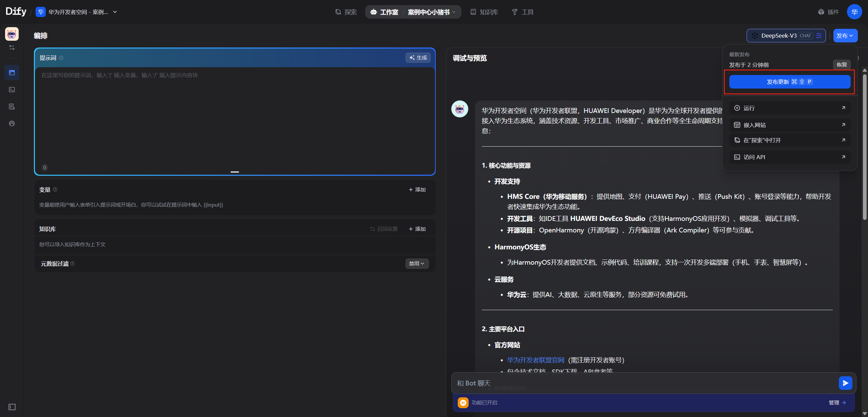Click the app robot icon in sidebar
The height and width of the screenshot is (417, 868).
pyautogui.click(x=12, y=34)
